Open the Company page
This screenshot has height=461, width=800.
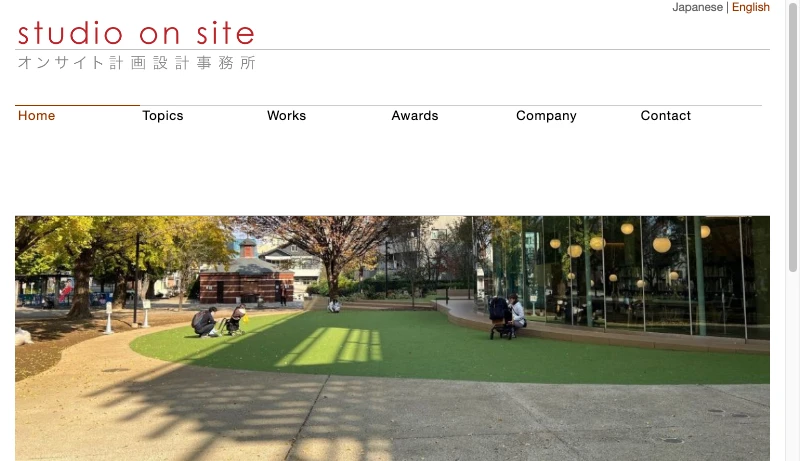click(546, 116)
